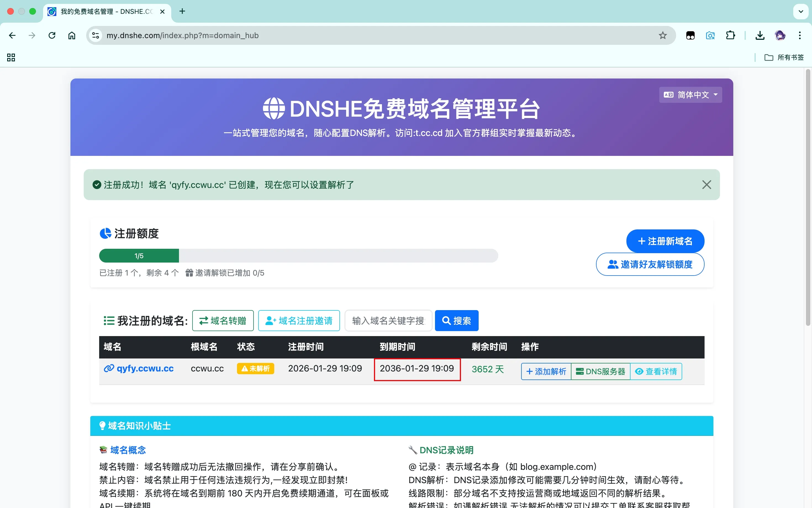
Task: View site information icon in address bar
Action: (x=95, y=35)
